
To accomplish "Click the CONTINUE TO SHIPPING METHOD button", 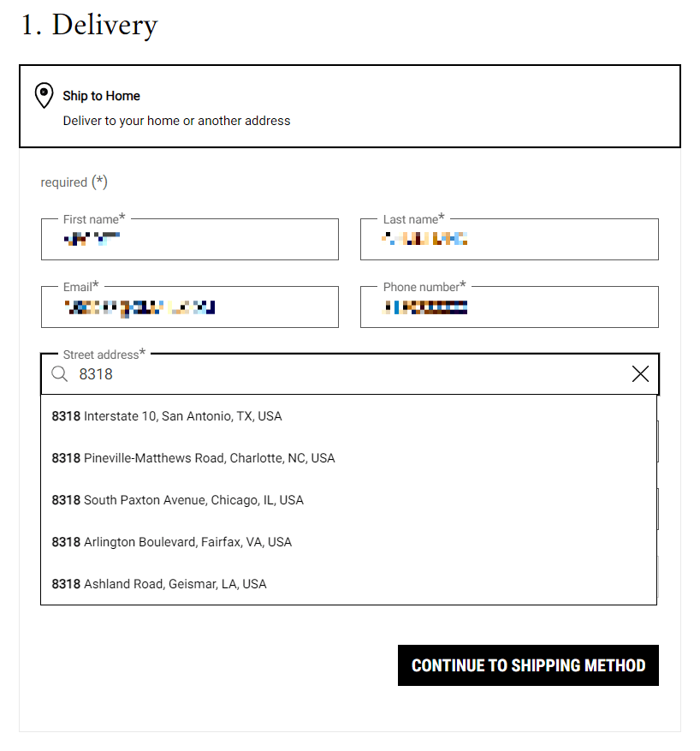I will point(527,665).
